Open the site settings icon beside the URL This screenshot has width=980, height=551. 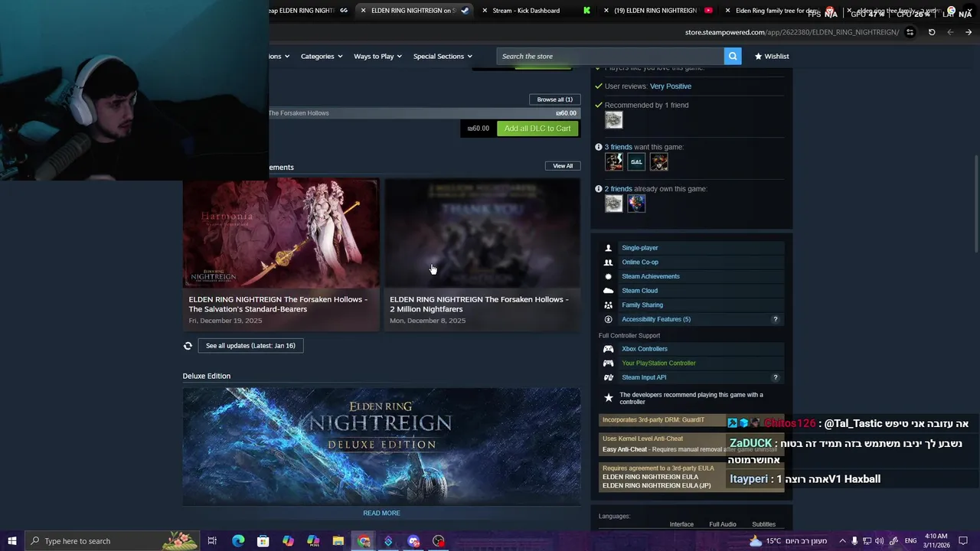910,32
